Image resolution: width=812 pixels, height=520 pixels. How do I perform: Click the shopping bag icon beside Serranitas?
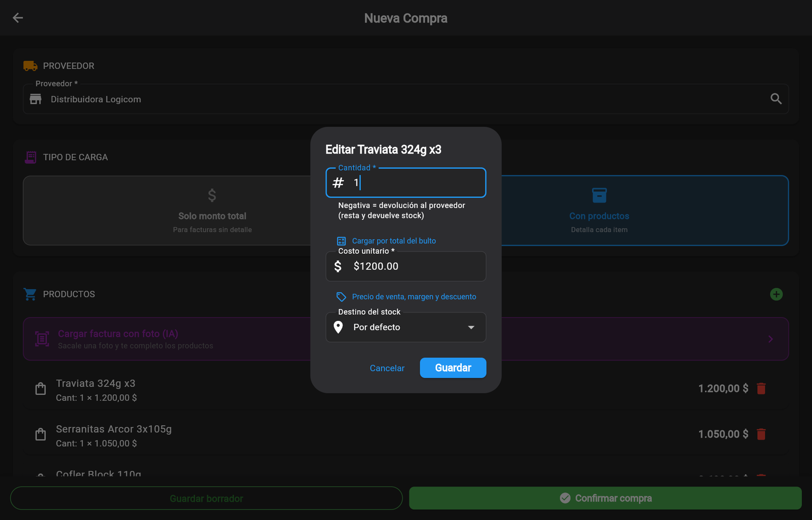41,434
